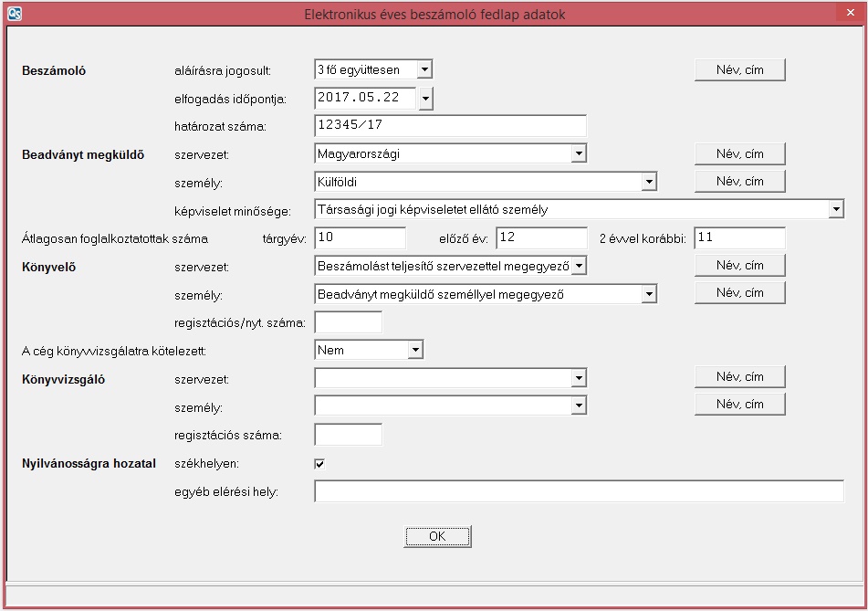Toggle the székhelyen checkbox

click(x=319, y=463)
